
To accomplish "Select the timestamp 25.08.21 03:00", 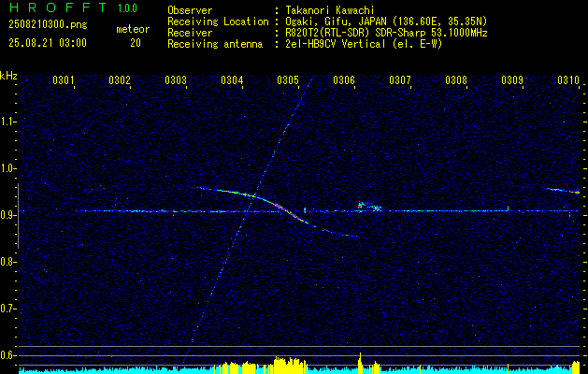I will point(48,43).
